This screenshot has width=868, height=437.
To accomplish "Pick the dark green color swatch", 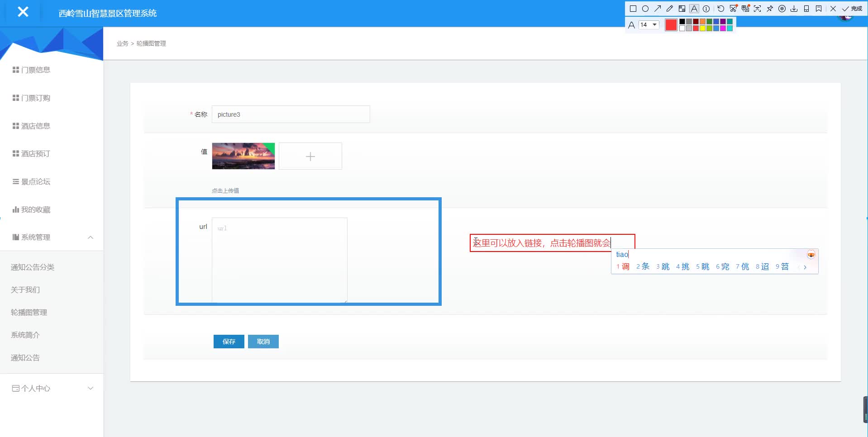I will [709, 21].
